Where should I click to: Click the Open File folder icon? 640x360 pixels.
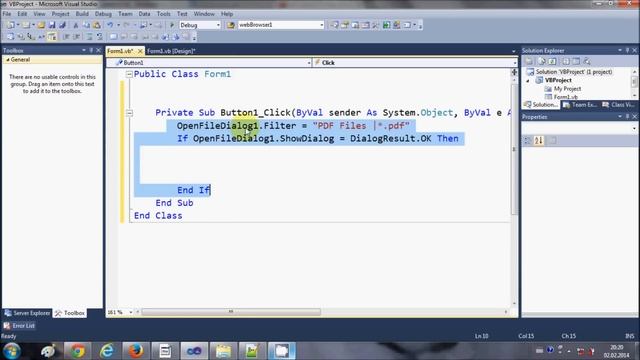[41, 25]
